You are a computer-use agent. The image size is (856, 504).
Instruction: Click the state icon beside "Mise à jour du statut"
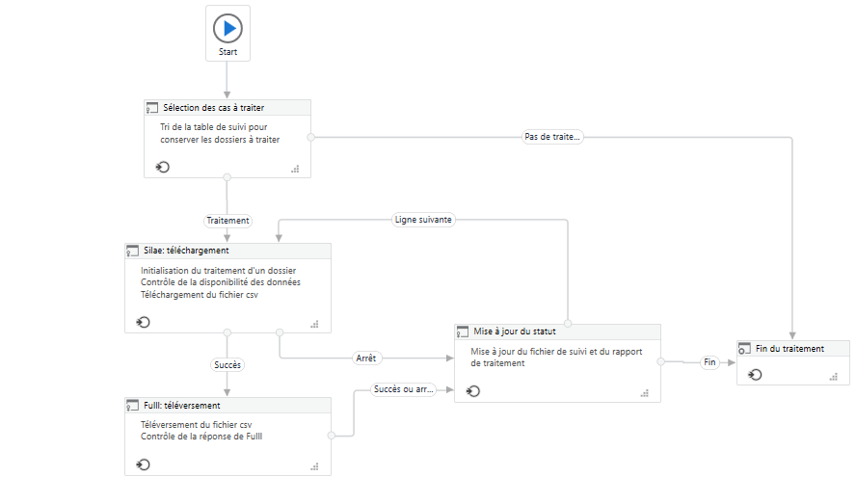click(463, 332)
